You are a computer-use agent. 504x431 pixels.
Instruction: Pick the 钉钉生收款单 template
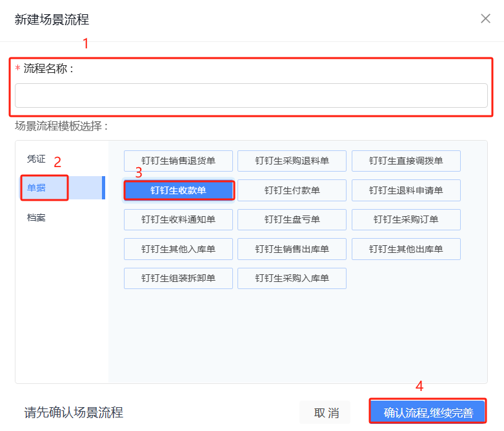178,190
